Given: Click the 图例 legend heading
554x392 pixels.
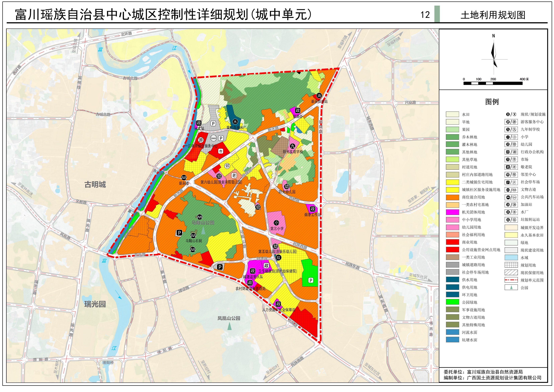Looking at the screenshot, I should click(492, 102).
